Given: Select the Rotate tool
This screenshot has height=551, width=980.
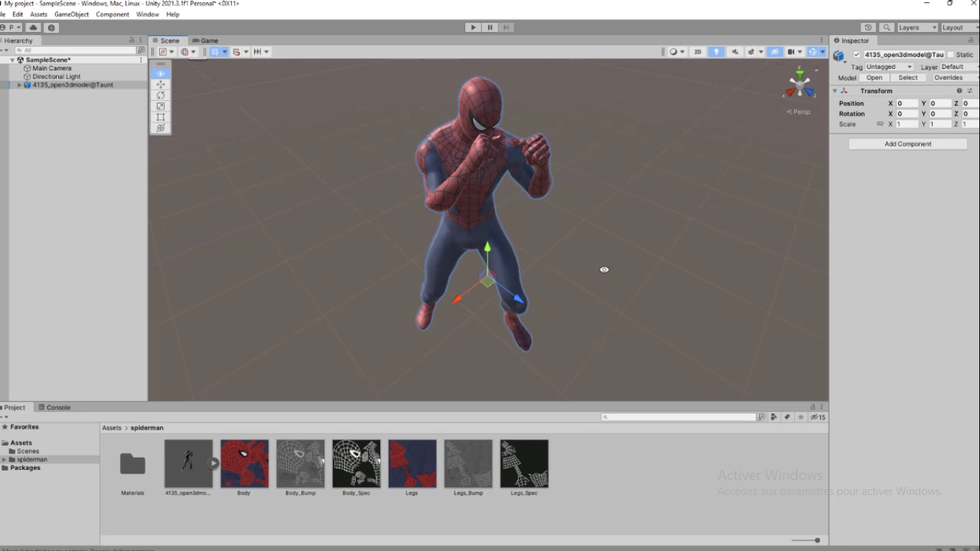Looking at the screenshot, I should pos(161,95).
